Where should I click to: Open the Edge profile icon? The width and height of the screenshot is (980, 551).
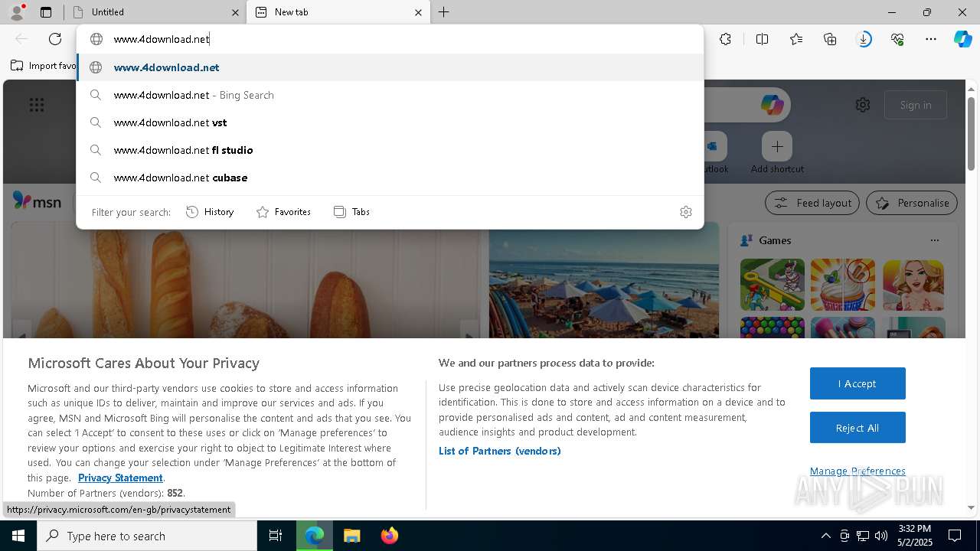tap(16, 11)
